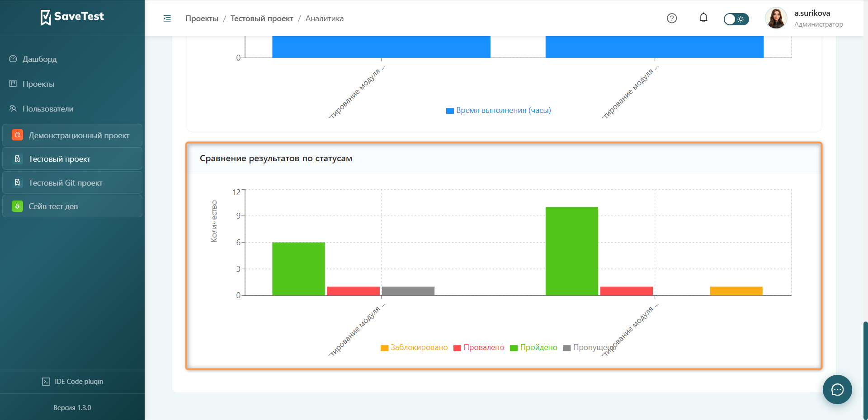Click Проекты breadcrumb link

click(x=202, y=19)
